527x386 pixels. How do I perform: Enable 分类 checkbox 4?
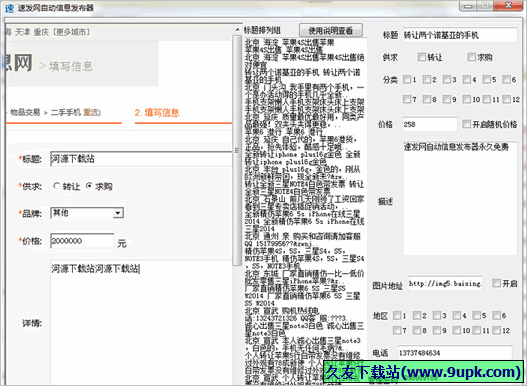pyautogui.click(x=467, y=79)
